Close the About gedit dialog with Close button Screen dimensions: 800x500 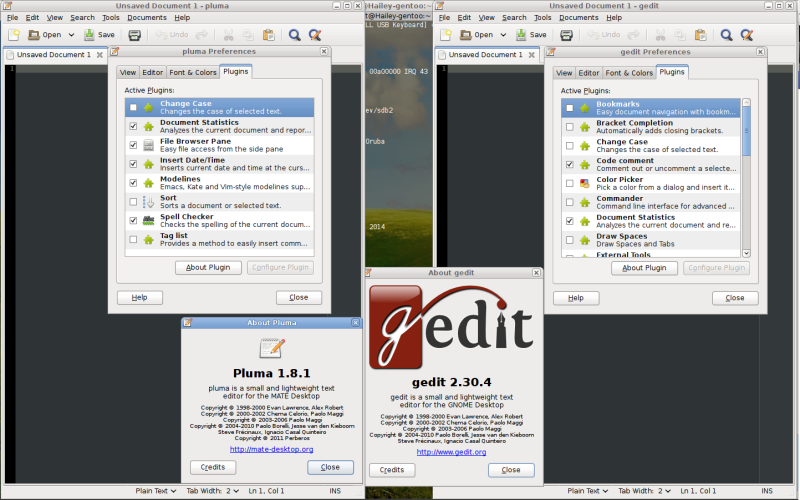click(511, 470)
